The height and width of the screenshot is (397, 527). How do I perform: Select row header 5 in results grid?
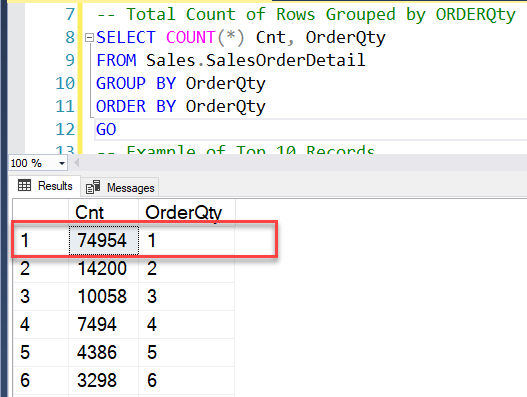pos(41,352)
